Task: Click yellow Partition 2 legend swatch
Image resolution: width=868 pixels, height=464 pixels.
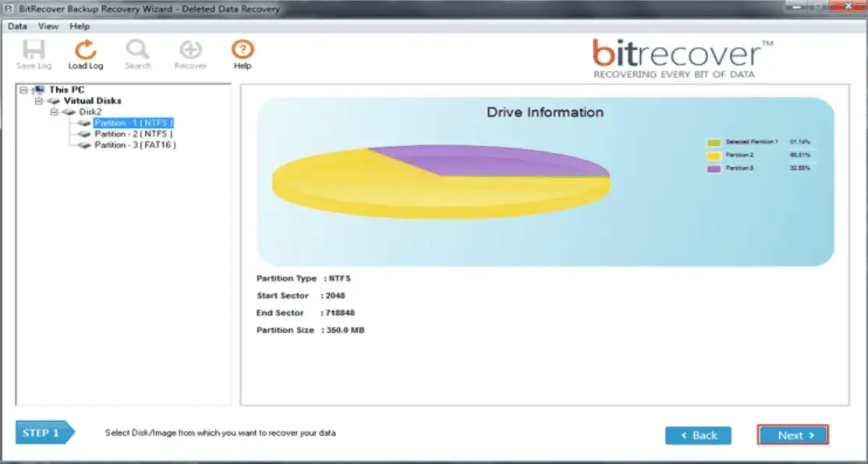Action: click(x=714, y=156)
